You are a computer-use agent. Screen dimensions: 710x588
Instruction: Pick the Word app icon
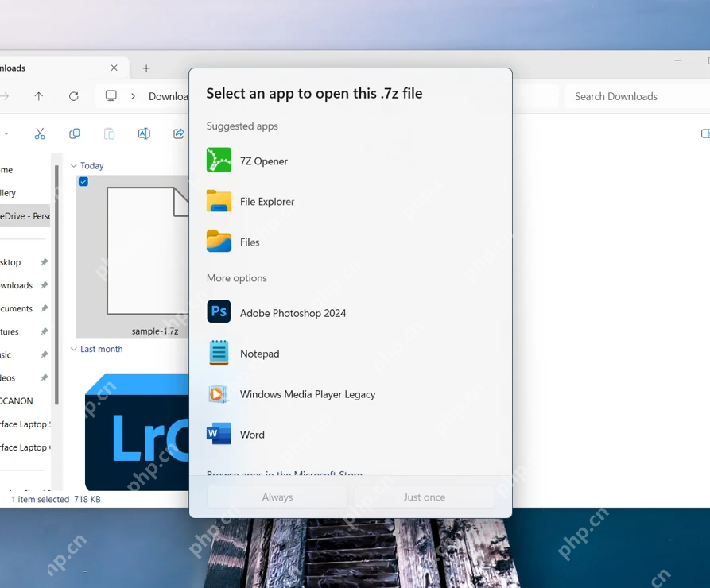219,434
